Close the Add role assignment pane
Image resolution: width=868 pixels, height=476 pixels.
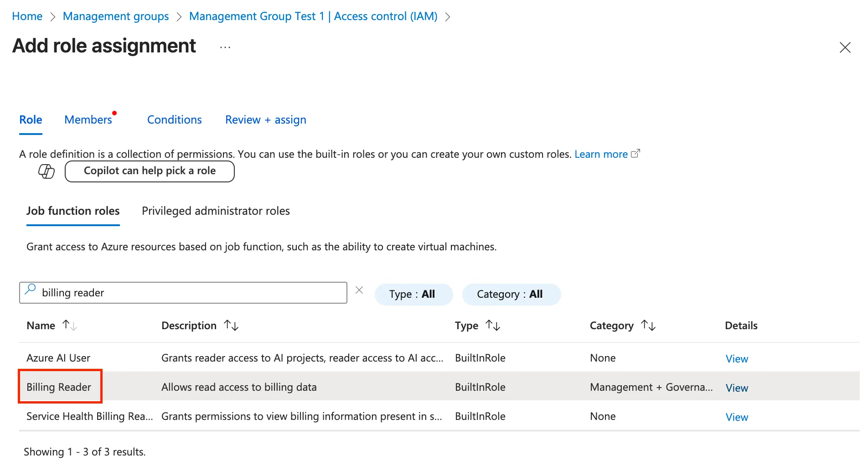(845, 47)
